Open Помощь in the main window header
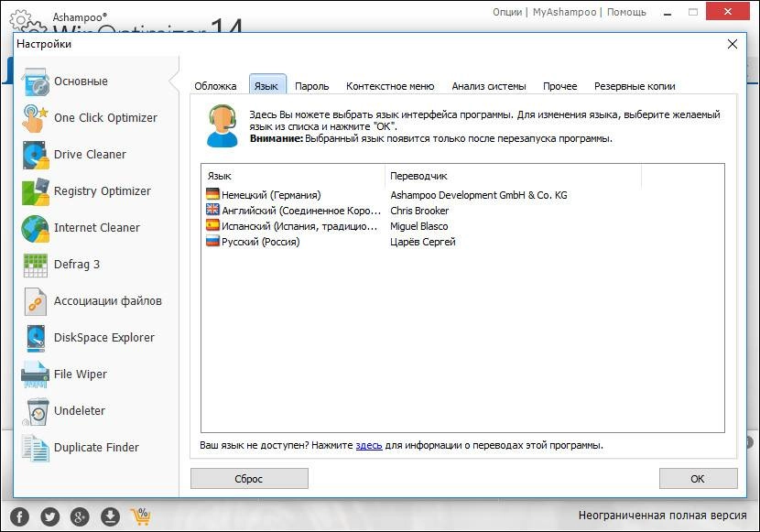Image resolution: width=760 pixels, height=532 pixels. point(626,12)
